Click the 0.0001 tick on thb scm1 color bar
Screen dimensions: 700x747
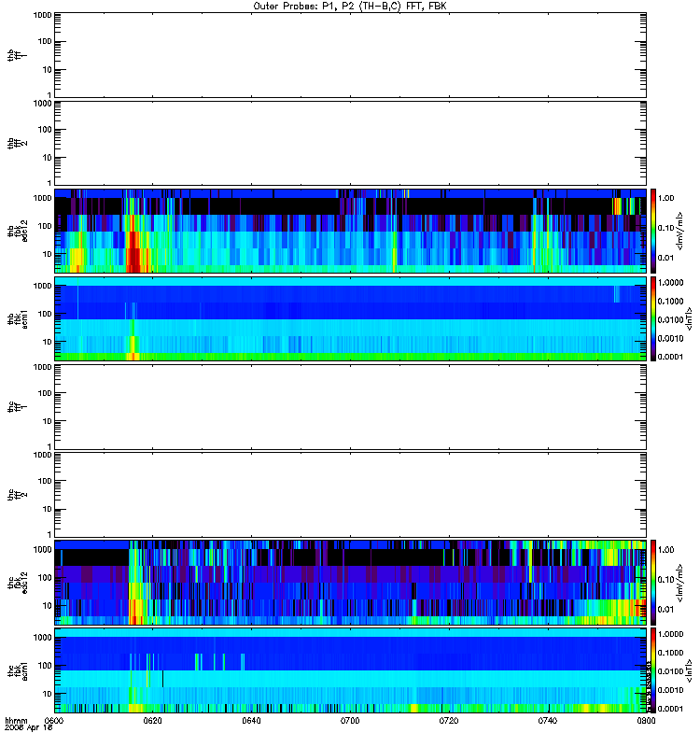670,357
